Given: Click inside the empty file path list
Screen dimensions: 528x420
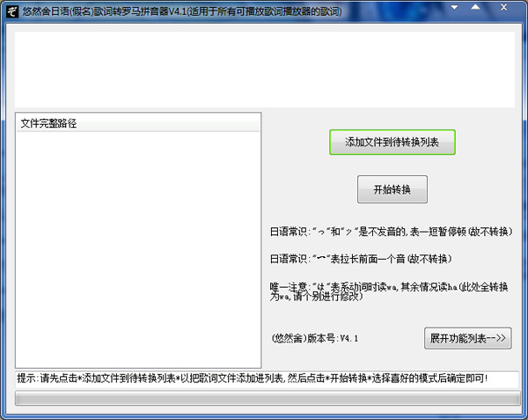Looking at the screenshot, I should [138, 247].
